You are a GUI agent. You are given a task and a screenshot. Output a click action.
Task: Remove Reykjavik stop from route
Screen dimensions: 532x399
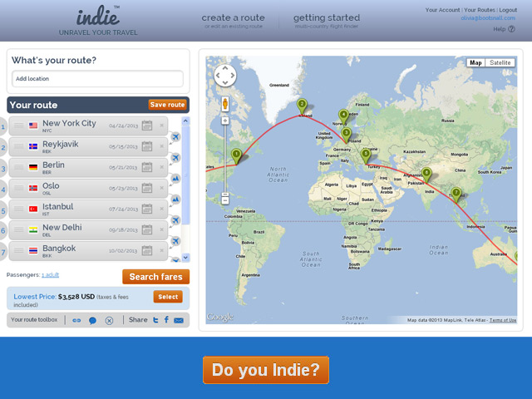tap(162, 146)
